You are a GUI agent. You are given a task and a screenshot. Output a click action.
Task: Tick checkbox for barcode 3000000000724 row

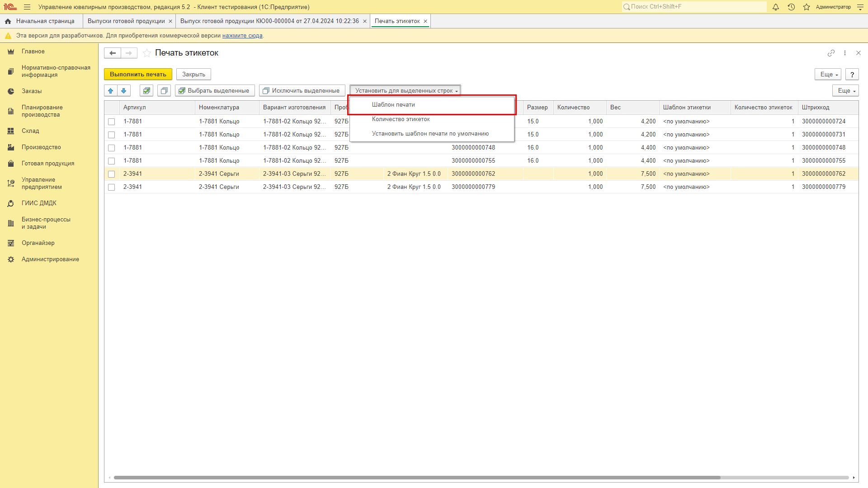pos(112,122)
